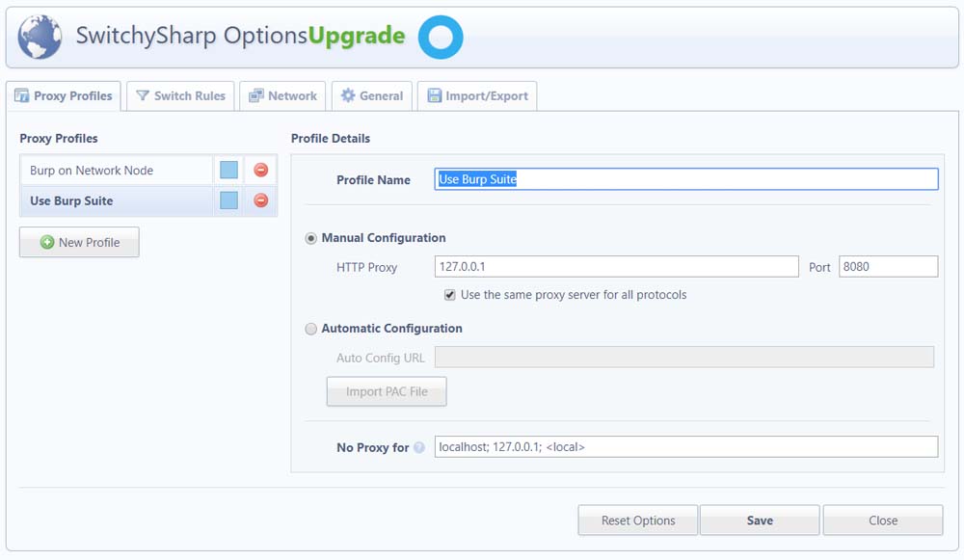Screen dimensions: 964x560
Task: Click the No Proxy for input field
Action: pos(686,447)
